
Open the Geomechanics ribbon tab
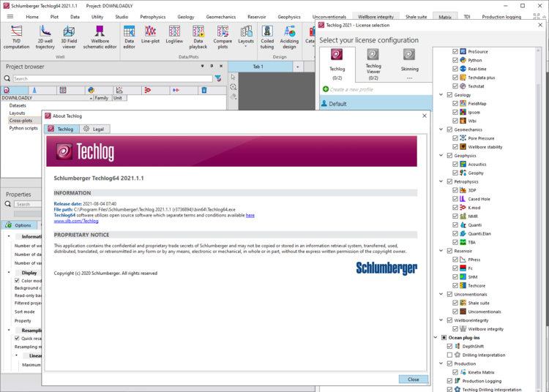click(x=220, y=16)
